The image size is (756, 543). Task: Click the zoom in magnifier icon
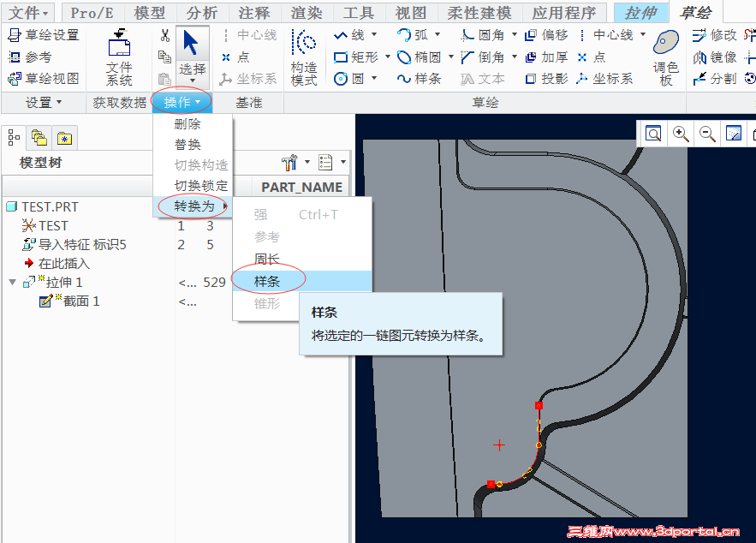click(x=681, y=134)
